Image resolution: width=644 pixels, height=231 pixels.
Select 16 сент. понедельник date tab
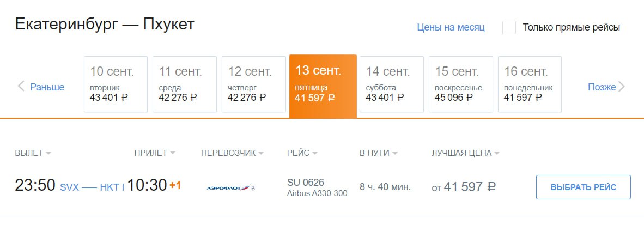[530, 84]
